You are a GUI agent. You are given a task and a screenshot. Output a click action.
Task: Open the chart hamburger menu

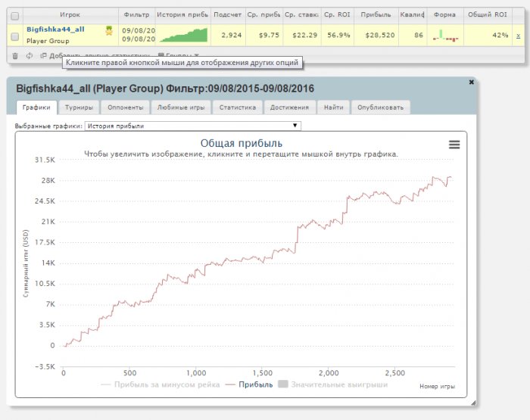click(x=454, y=145)
